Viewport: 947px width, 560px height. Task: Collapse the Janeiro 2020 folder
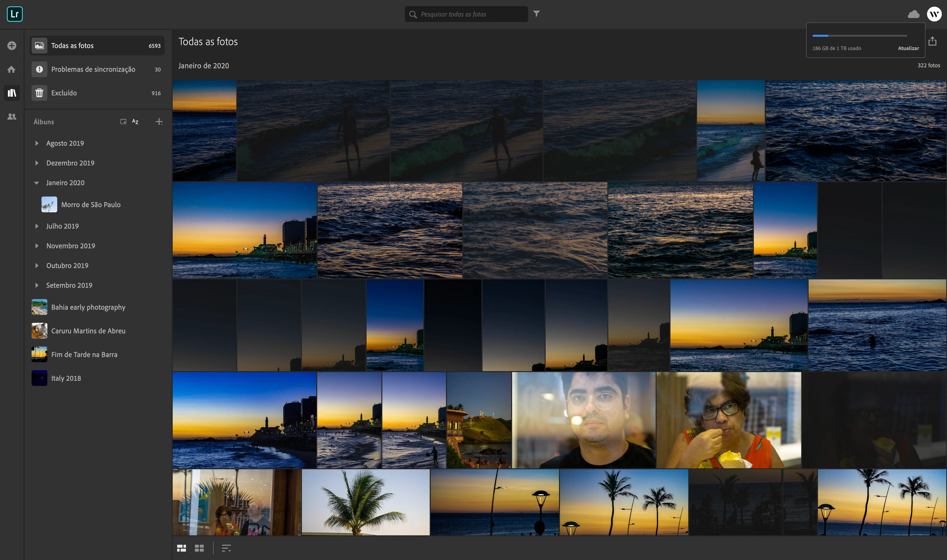[x=37, y=183]
